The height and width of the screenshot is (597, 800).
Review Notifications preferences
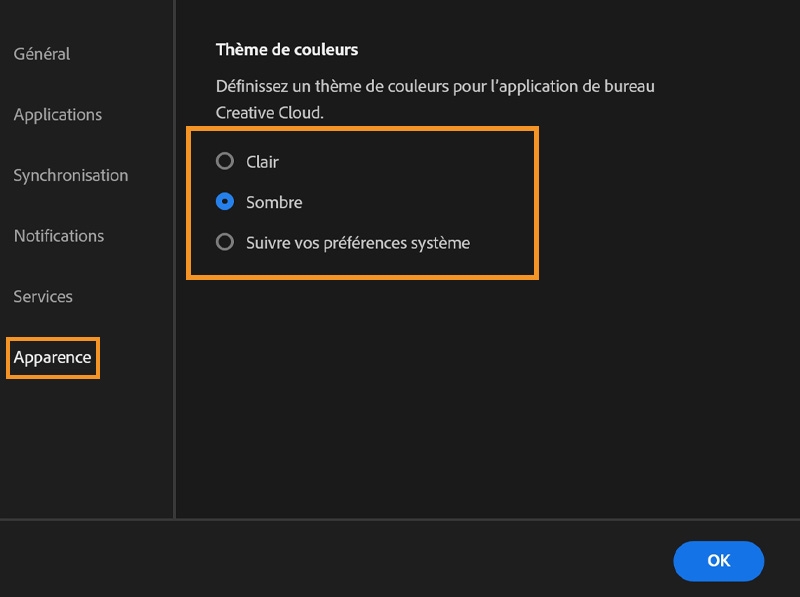[58, 235]
